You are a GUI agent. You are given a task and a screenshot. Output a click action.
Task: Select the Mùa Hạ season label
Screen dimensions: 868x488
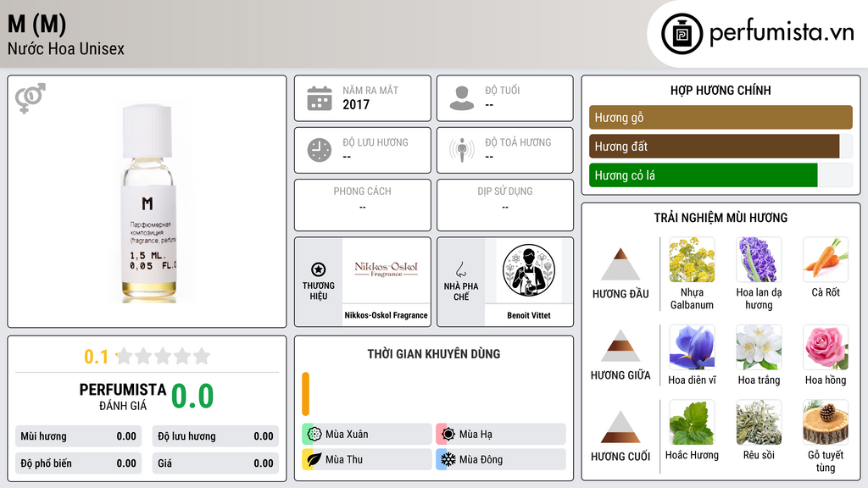pyautogui.click(x=476, y=435)
